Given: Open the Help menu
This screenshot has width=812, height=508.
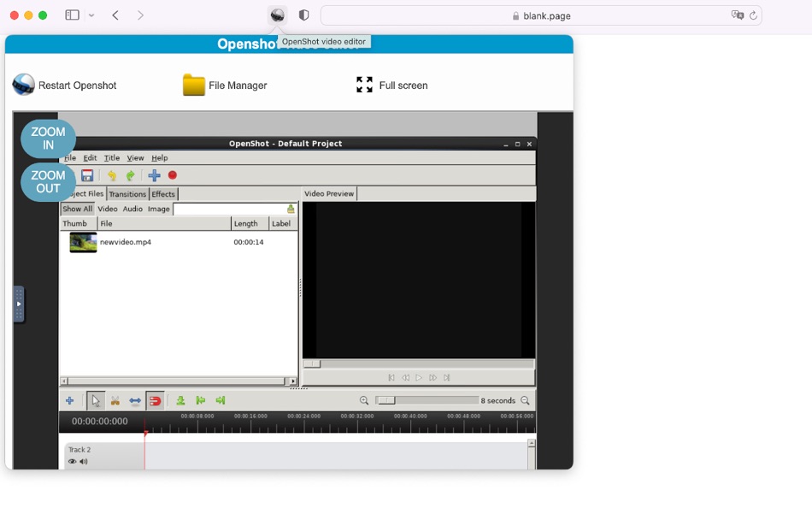Looking at the screenshot, I should coord(160,157).
